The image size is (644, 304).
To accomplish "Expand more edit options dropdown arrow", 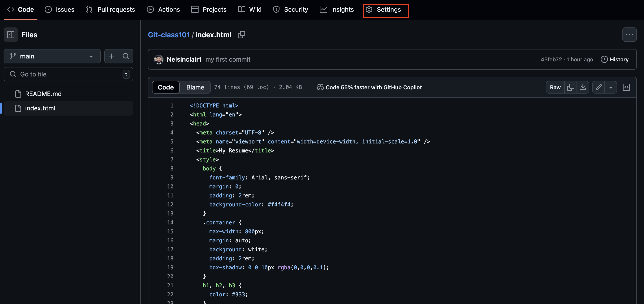I will pyautogui.click(x=611, y=87).
